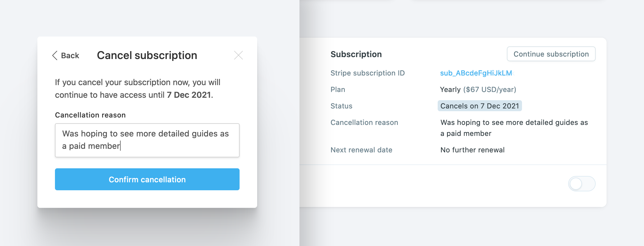
Task: Click the Back label in the dialog
Action: click(x=70, y=55)
